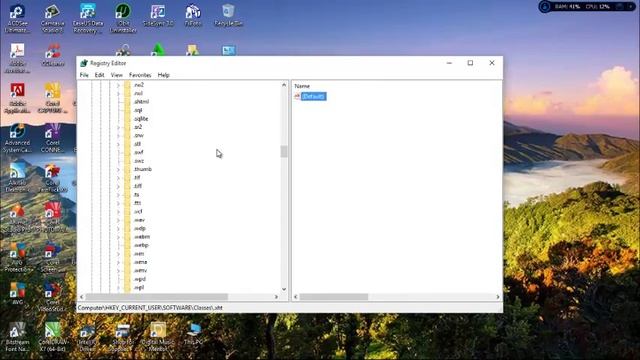Open the Bitstream Font Navigator shortcut
The height and width of the screenshot is (360, 640).
pyautogui.click(x=17, y=337)
